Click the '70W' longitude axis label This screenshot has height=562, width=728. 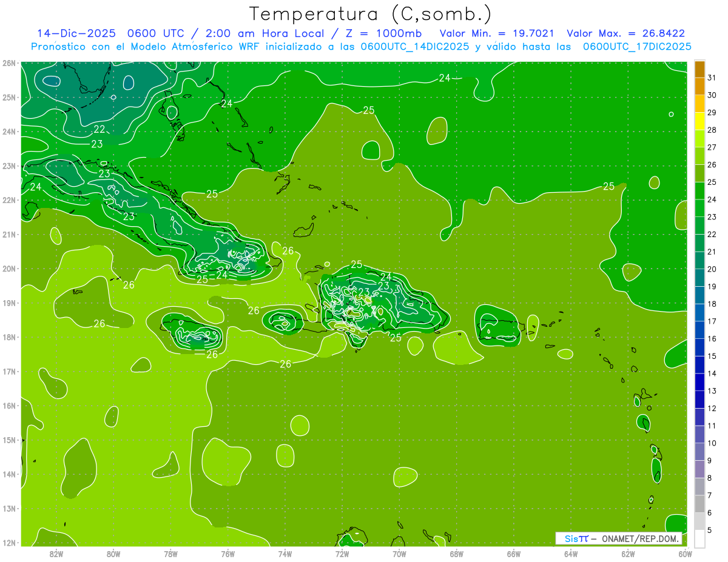[399, 554]
